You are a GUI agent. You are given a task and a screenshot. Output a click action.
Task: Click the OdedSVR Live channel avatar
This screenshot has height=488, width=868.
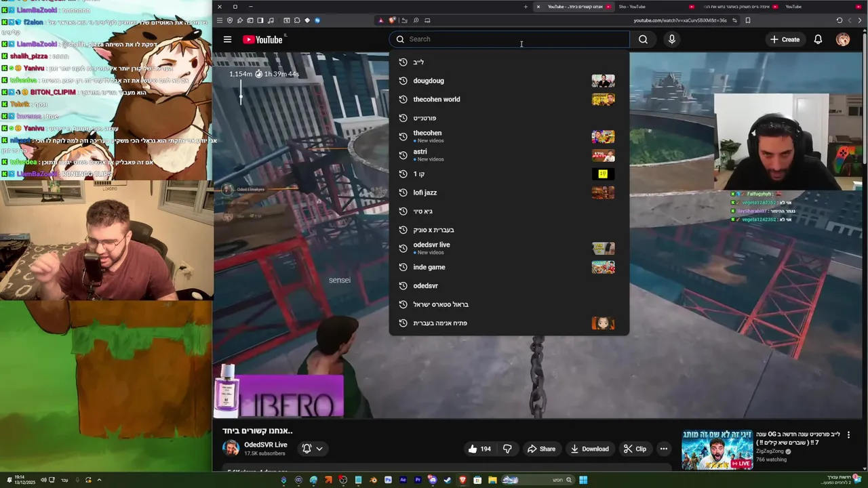coord(231,449)
